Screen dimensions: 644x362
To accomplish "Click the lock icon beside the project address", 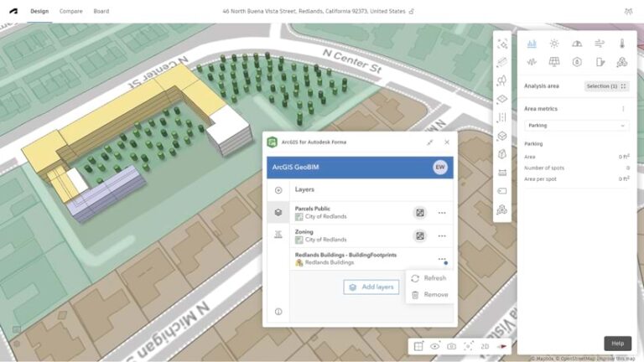I will [x=412, y=12].
